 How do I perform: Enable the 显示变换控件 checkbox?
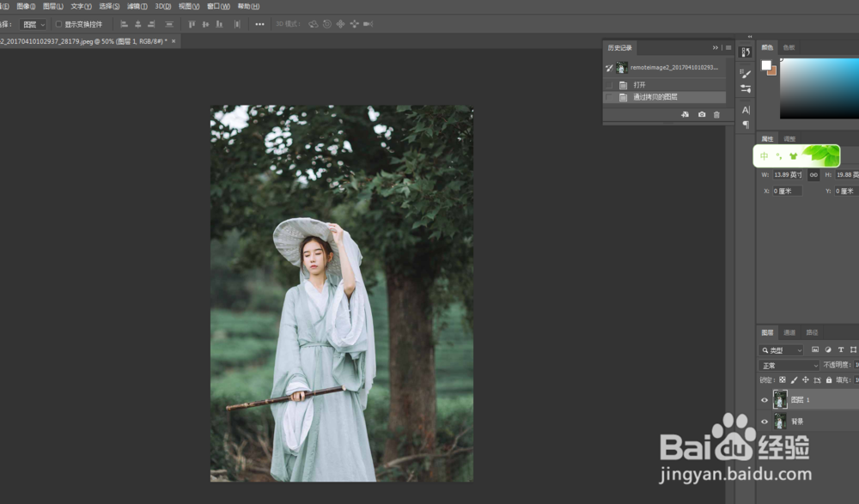click(59, 24)
